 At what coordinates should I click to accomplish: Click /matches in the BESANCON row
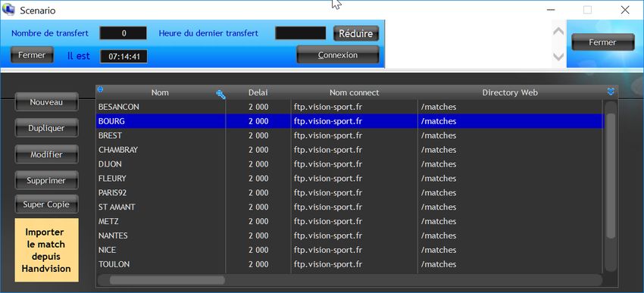pos(439,107)
